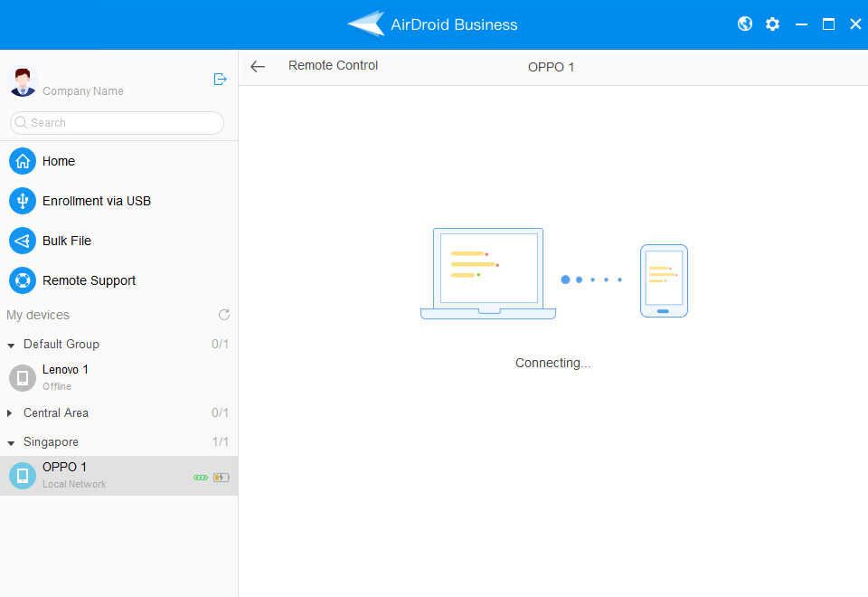Click the Home house icon
This screenshot has width=868, height=597.
[23, 161]
